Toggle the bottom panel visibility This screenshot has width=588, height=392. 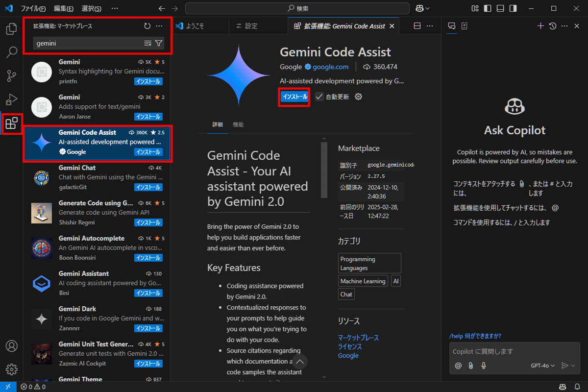click(500, 8)
